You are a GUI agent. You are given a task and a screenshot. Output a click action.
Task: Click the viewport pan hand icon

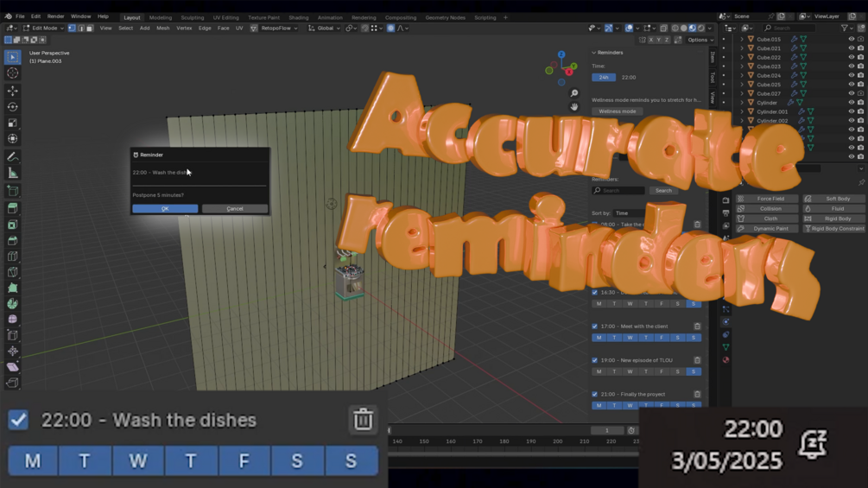(574, 107)
